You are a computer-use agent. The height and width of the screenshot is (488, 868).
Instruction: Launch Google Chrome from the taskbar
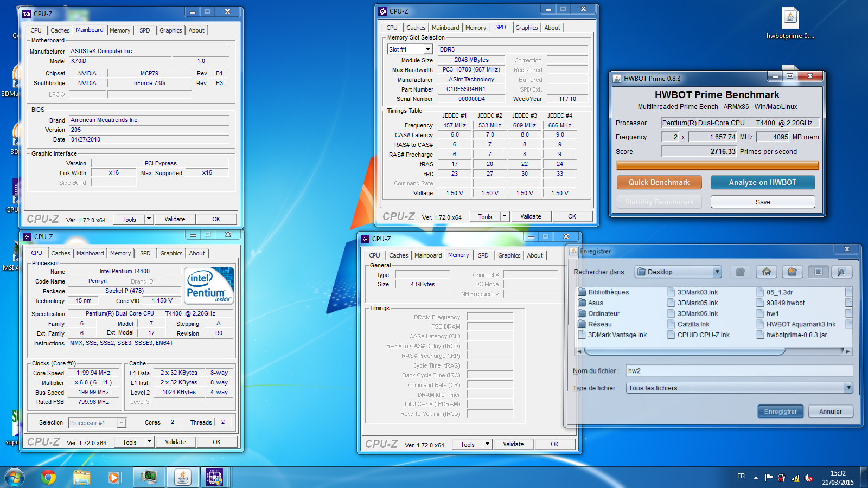tap(48, 477)
